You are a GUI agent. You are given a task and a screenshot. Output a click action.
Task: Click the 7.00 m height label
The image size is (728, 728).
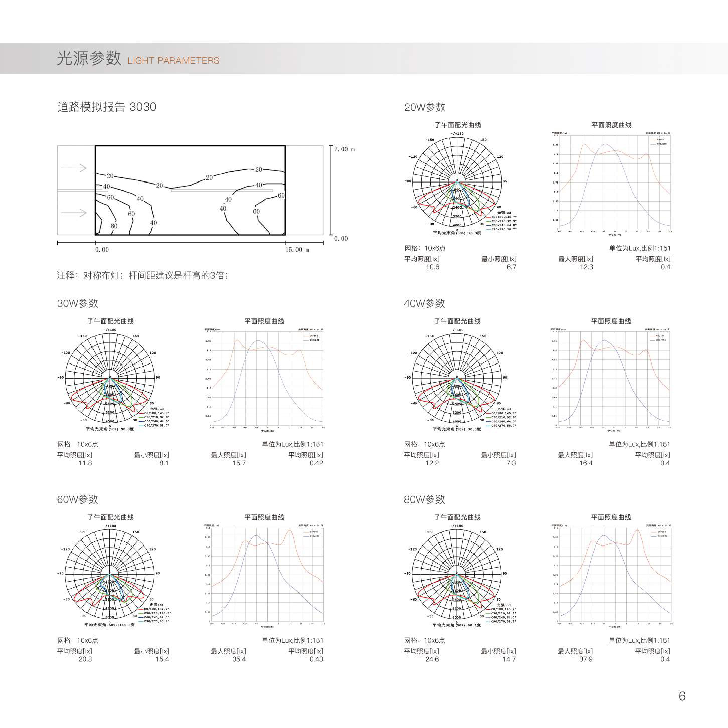click(x=344, y=149)
